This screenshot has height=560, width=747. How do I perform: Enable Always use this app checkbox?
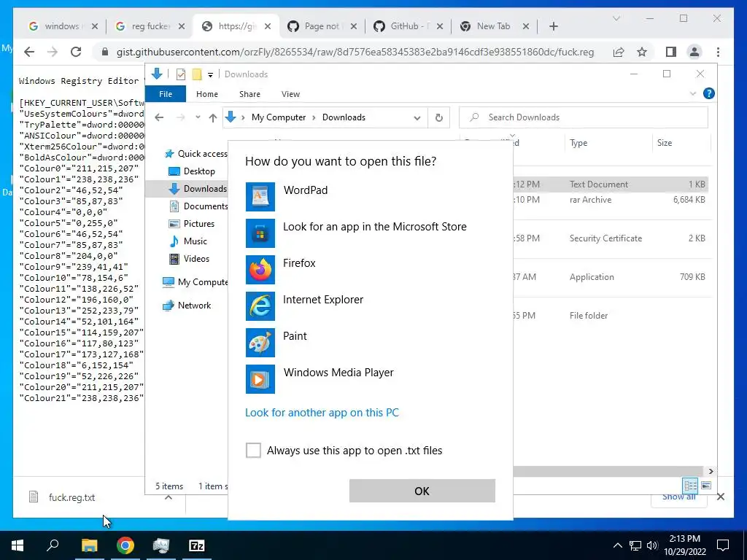[253, 450]
